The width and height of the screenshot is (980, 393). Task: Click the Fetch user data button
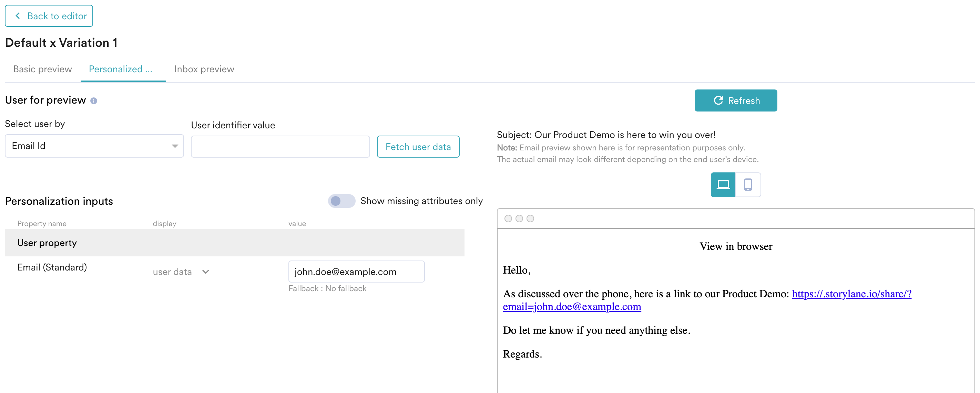[418, 147]
